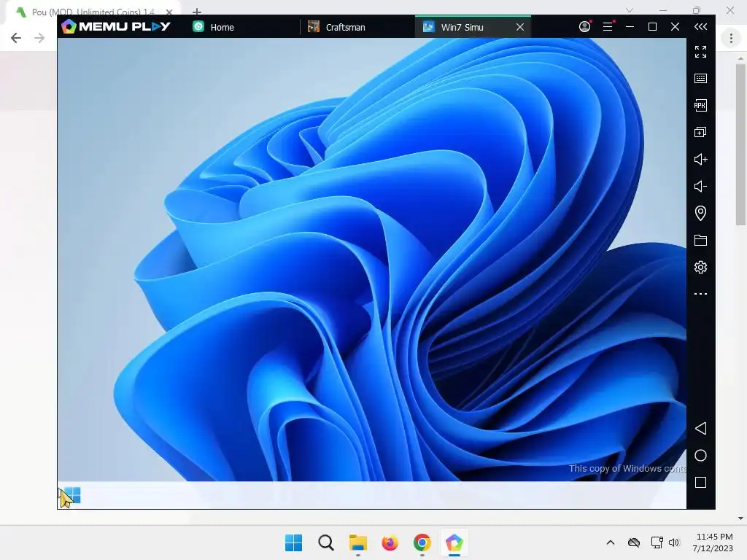Collapse the MEmu sidebar with the triple-chevron arrows

pyautogui.click(x=700, y=27)
